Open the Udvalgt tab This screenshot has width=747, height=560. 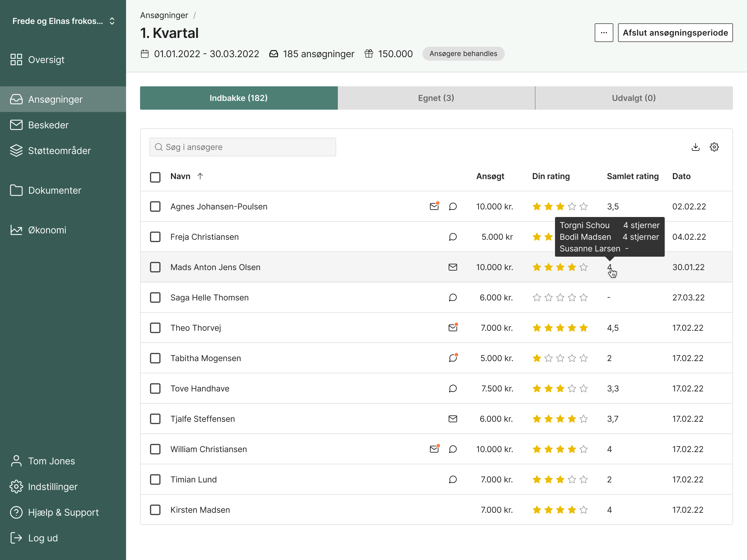(633, 98)
